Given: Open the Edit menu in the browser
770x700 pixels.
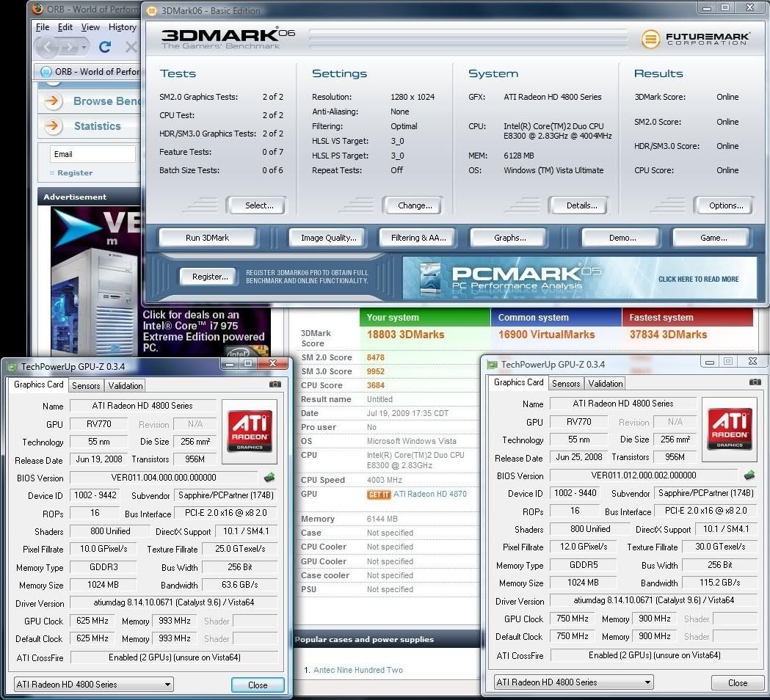Looking at the screenshot, I should point(65,27).
